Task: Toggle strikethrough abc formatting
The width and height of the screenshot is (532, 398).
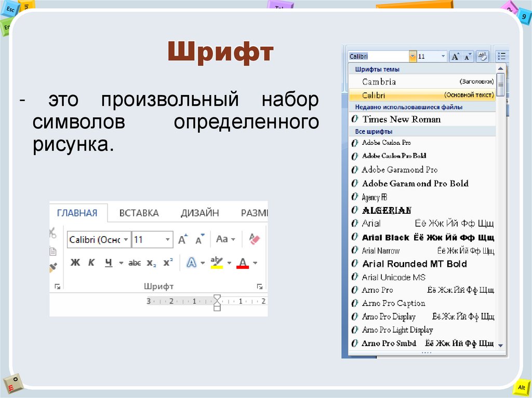Action: (x=135, y=263)
